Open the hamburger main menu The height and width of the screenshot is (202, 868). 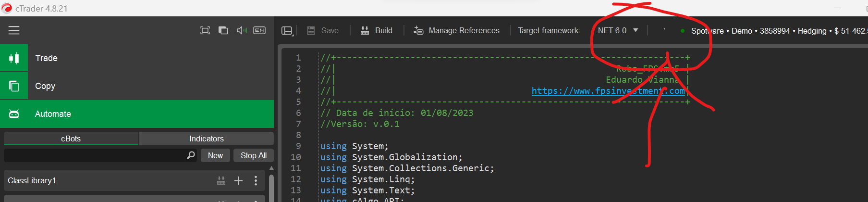click(14, 30)
